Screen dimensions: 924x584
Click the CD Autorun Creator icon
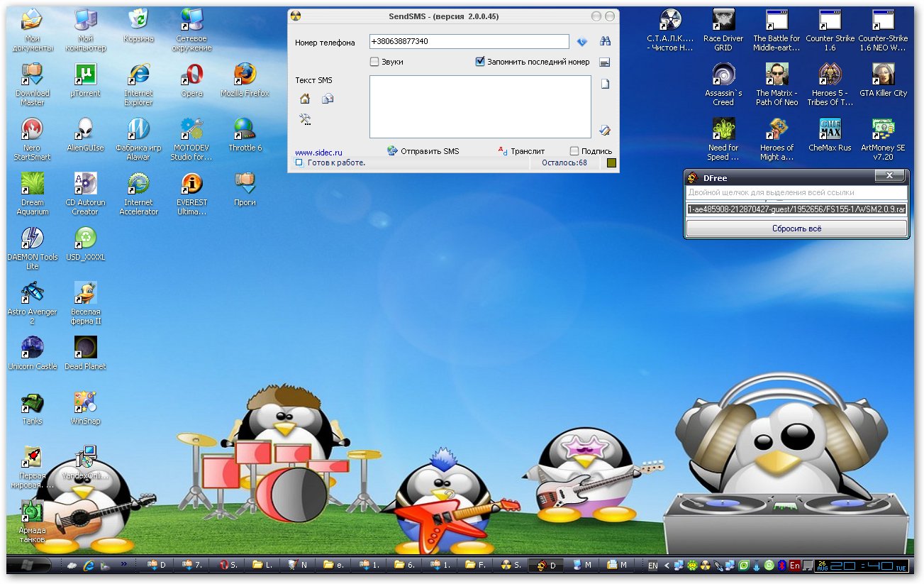(85, 194)
